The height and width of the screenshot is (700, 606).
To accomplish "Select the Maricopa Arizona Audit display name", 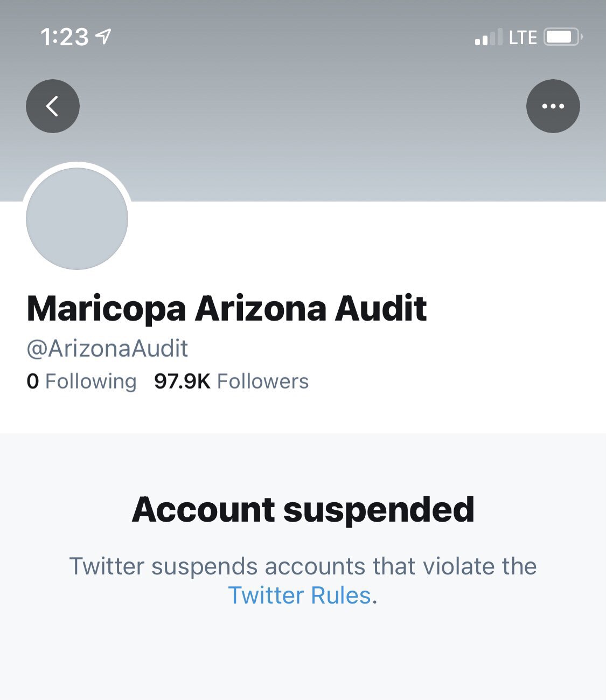I will [x=226, y=308].
